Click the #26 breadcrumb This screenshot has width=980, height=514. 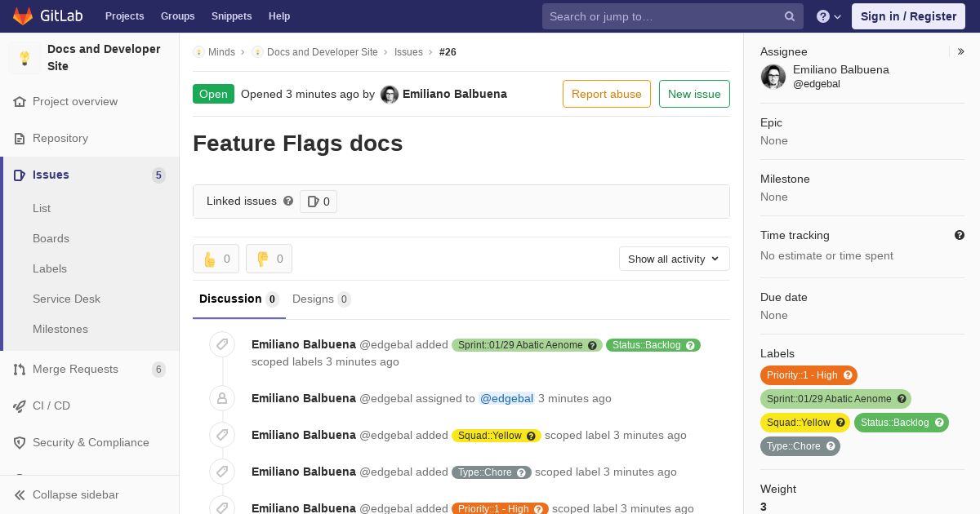448,52
